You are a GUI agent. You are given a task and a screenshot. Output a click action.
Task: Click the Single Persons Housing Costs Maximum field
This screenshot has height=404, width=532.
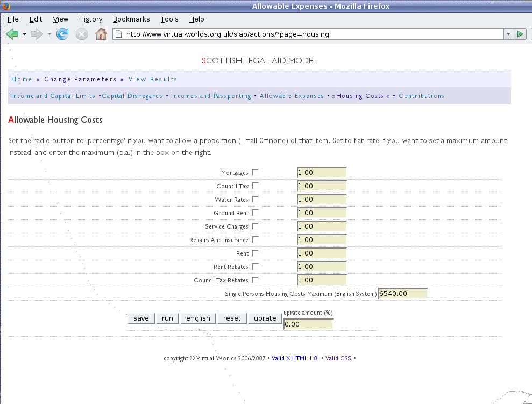pyautogui.click(x=403, y=294)
